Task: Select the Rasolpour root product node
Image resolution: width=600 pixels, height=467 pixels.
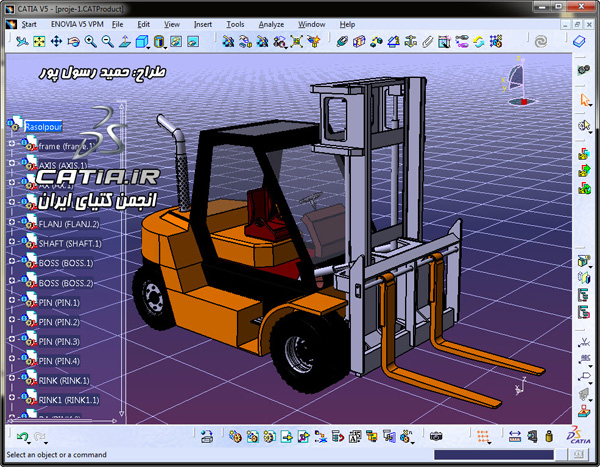Action: coord(43,126)
